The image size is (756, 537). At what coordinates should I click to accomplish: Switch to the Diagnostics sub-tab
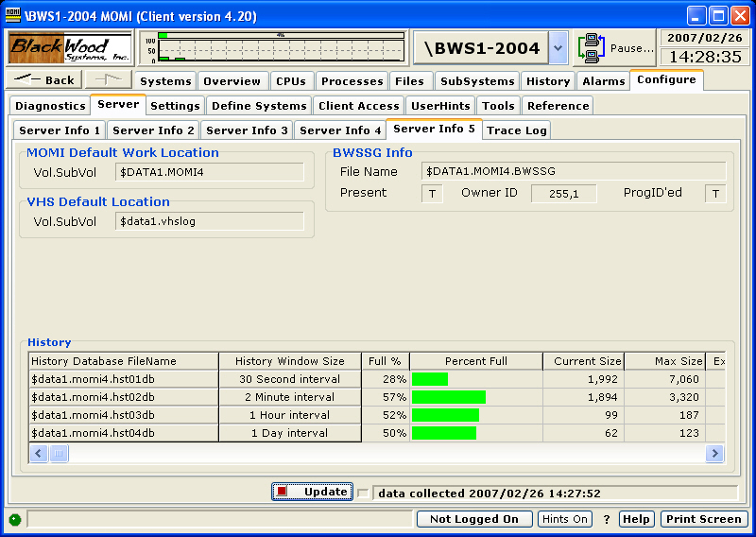coord(50,106)
